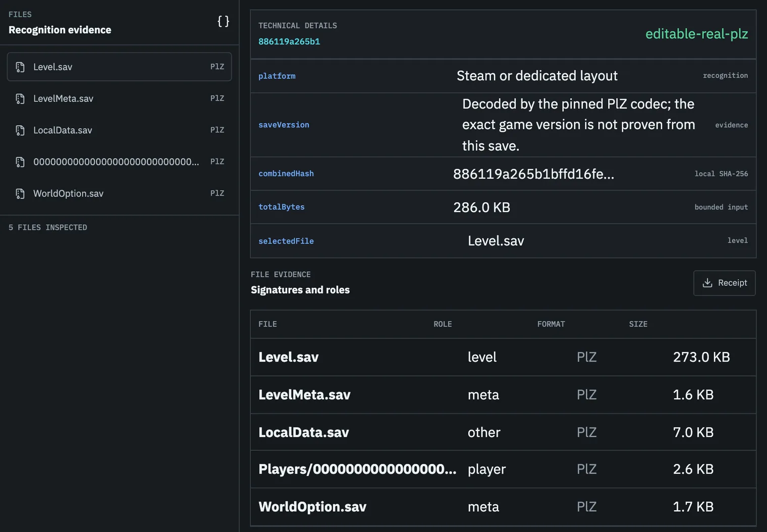
Task: Click the totalBytes field label
Action: [x=282, y=207]
